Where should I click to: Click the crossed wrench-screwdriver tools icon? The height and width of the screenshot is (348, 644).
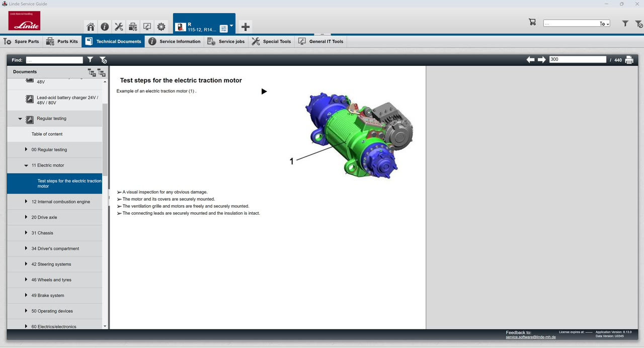click(119, 27)
